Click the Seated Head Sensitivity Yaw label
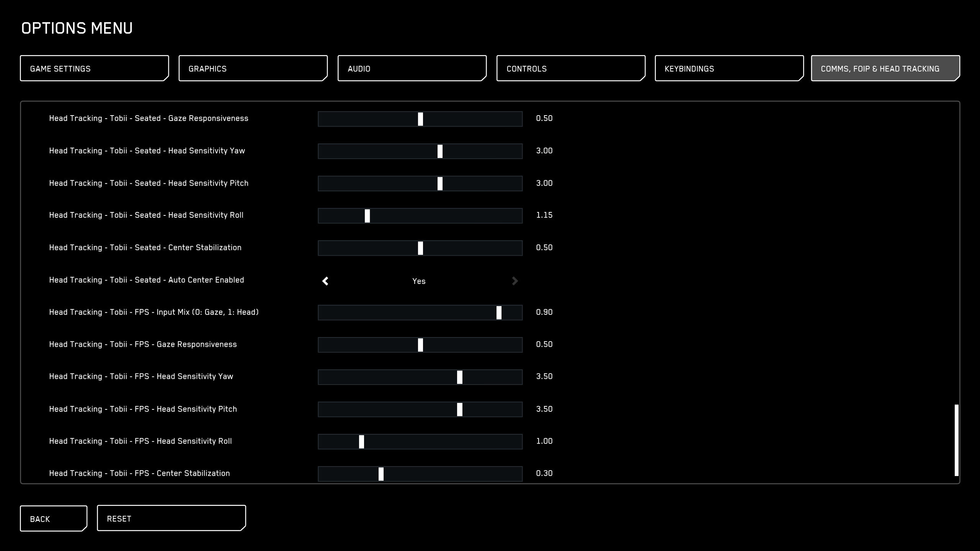Viewport: 980px width, 551px height. point(147,151)
